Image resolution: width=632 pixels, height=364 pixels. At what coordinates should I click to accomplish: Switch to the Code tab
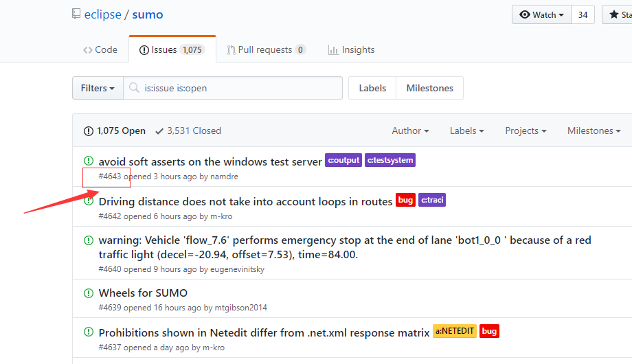click(x=100, y=49)
